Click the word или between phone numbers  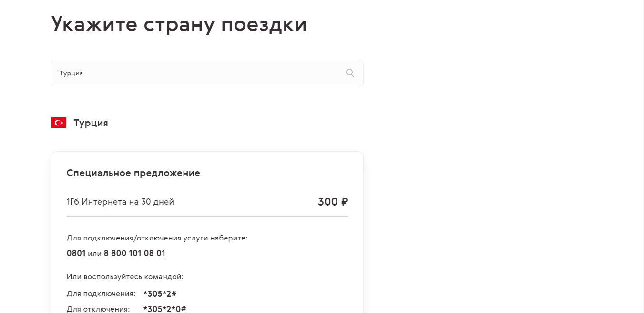click(x=95, y=254)
